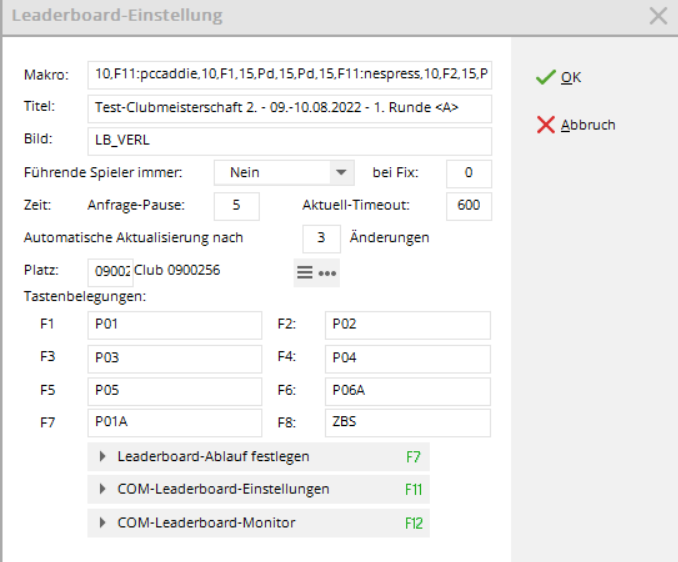678x562 pixels.
Task: Click the Platz number field
Action: 110,272
